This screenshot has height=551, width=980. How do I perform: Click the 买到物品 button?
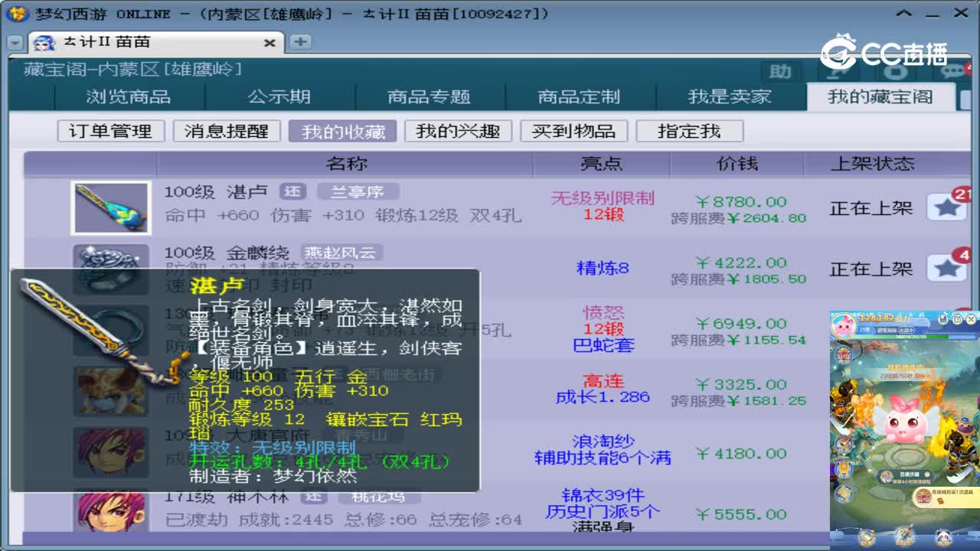[574, 130]
